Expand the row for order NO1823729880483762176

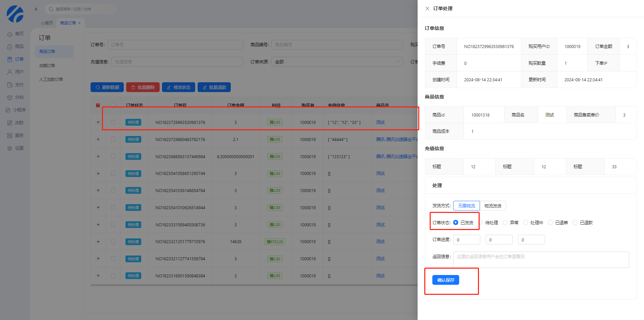pos(98,139)
